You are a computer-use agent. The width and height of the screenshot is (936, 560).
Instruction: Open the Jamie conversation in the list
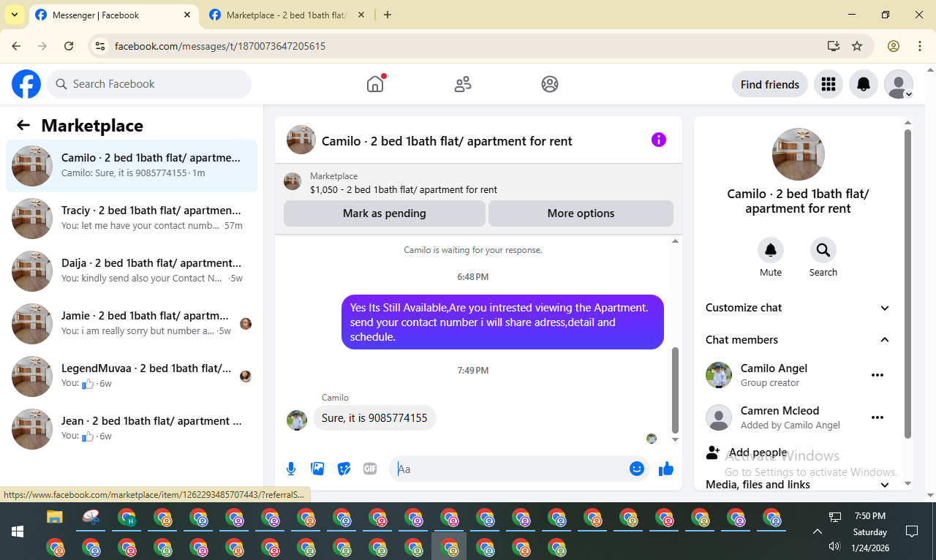132,324
